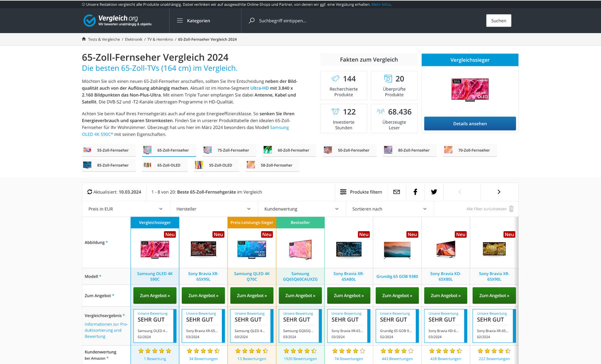Share comparison via email envelope icon

click(x=396, y=192)
